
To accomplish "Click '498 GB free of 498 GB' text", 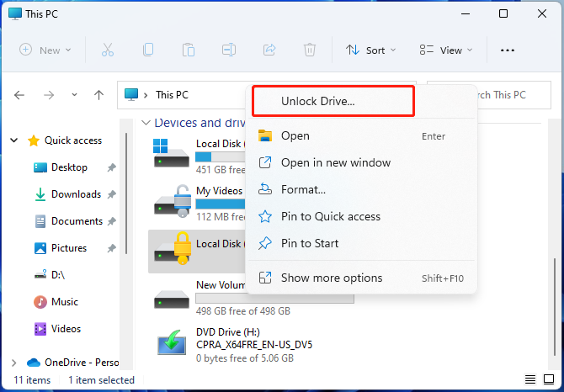I will tap(243, 310).
